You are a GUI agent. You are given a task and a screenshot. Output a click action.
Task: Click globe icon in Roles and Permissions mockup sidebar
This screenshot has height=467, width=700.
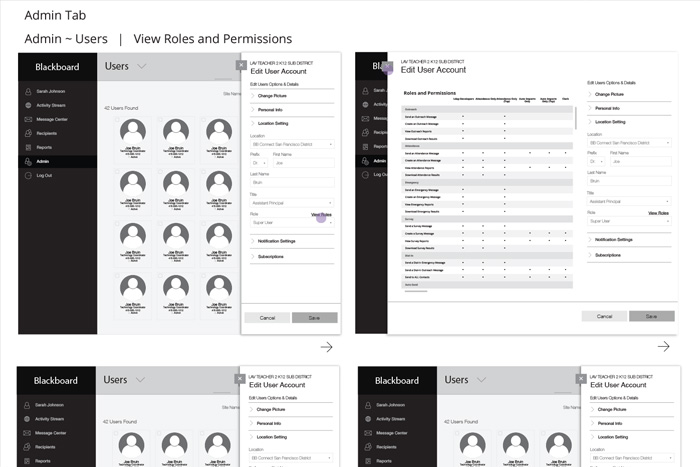coord(365,104)
